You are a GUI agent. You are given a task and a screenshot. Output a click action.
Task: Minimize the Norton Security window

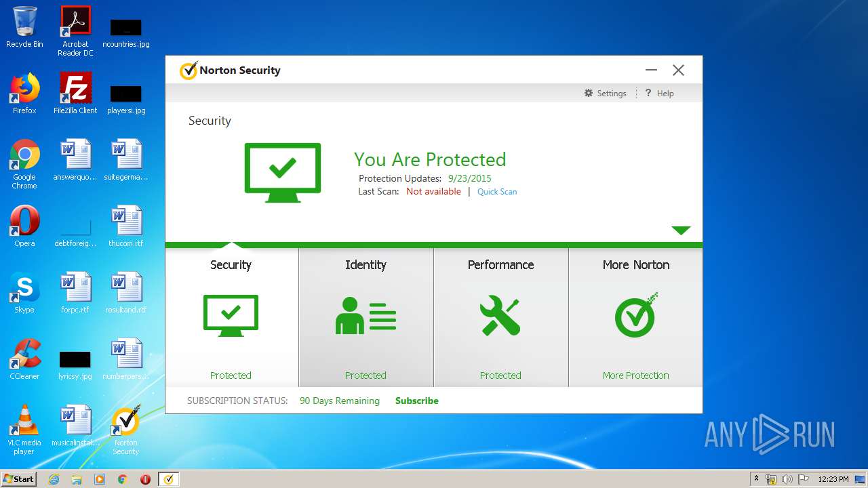click(652, 70)
